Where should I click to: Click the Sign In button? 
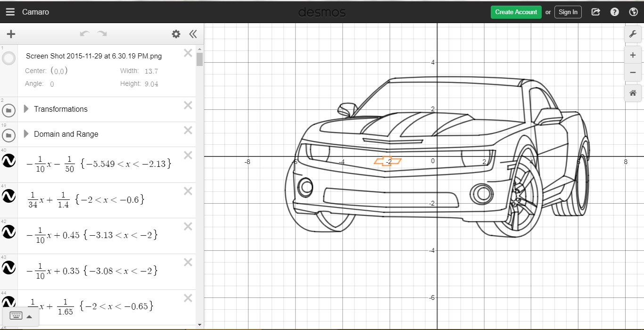pos(568,12)
